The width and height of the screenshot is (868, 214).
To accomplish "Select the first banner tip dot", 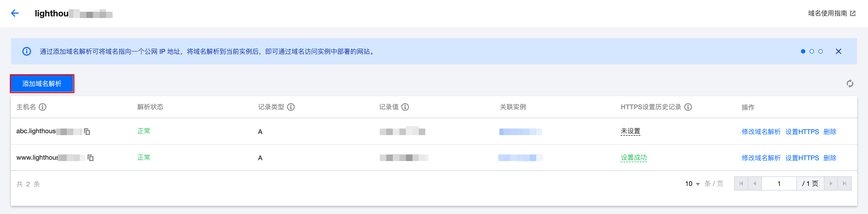I will click(x=803, y=51).
